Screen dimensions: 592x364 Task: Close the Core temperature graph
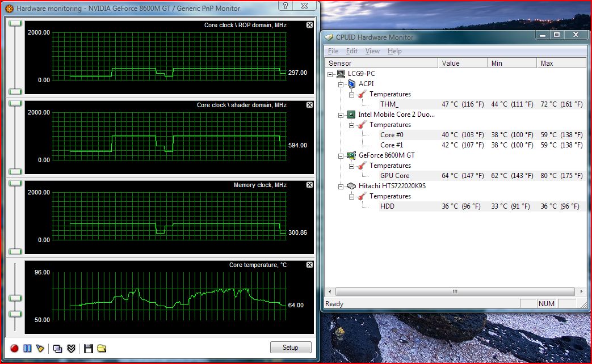point(309,265)
